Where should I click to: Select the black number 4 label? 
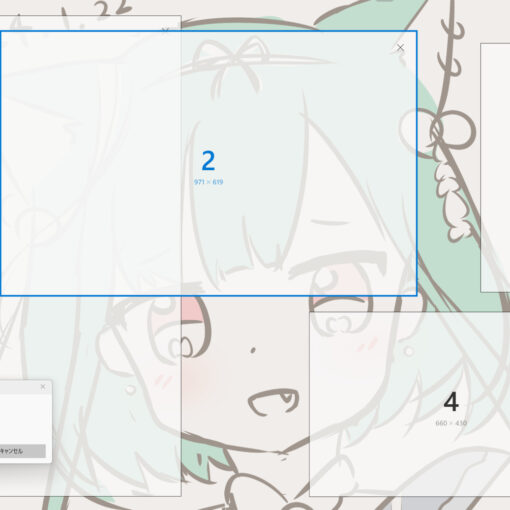point(451,402)
